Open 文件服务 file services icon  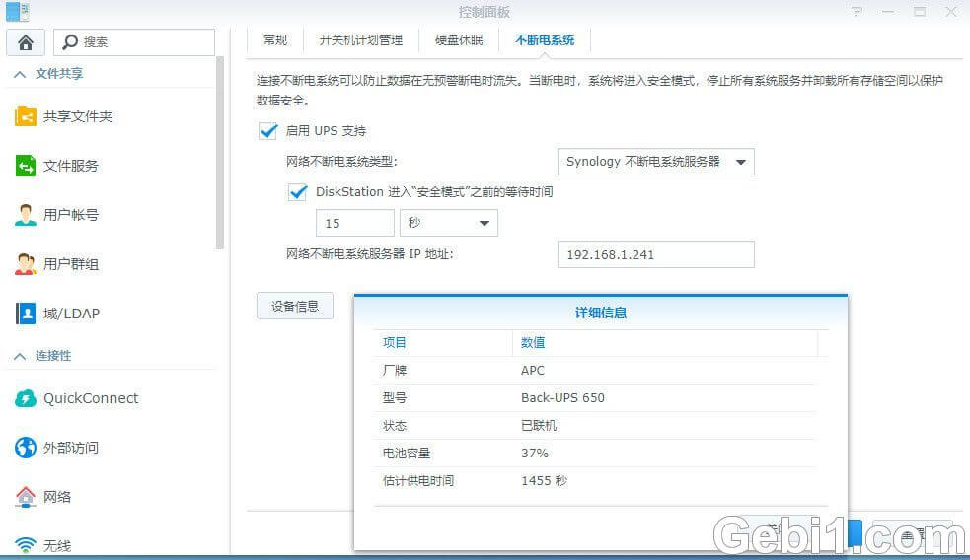[x=26, y=166]
